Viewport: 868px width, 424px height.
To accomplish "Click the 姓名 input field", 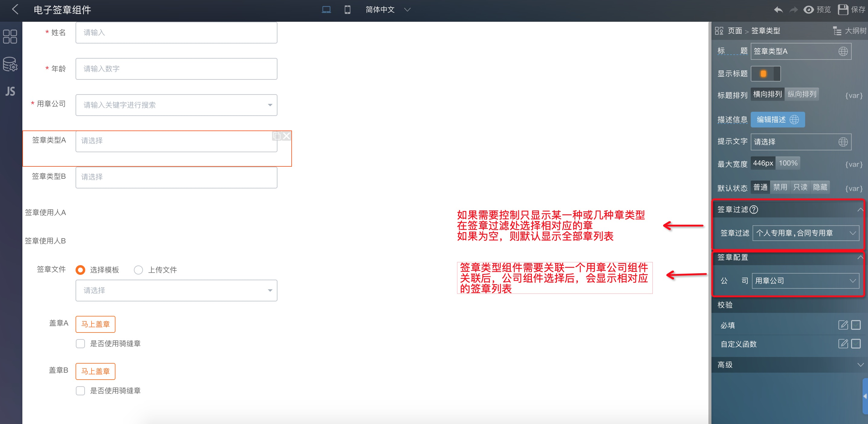I will click(176, 33).
